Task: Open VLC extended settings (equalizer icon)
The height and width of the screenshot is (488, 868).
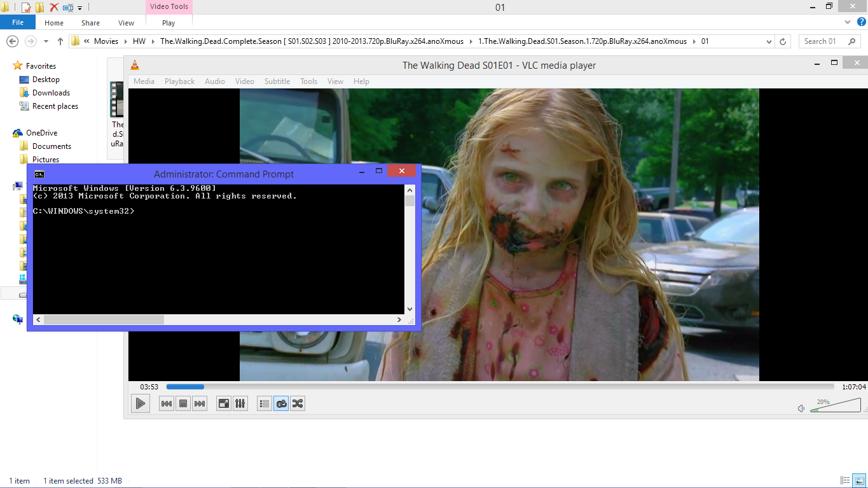Action: click(x=240, y=403)
